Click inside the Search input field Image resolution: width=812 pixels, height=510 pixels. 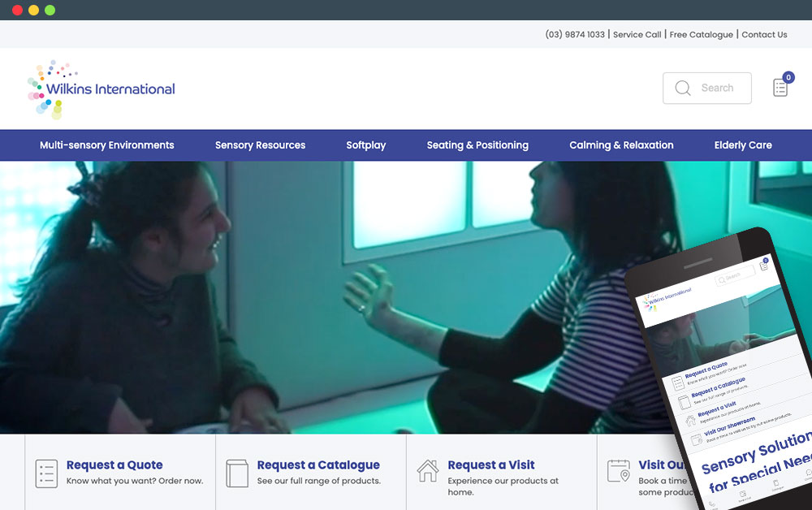click(707, 88)
